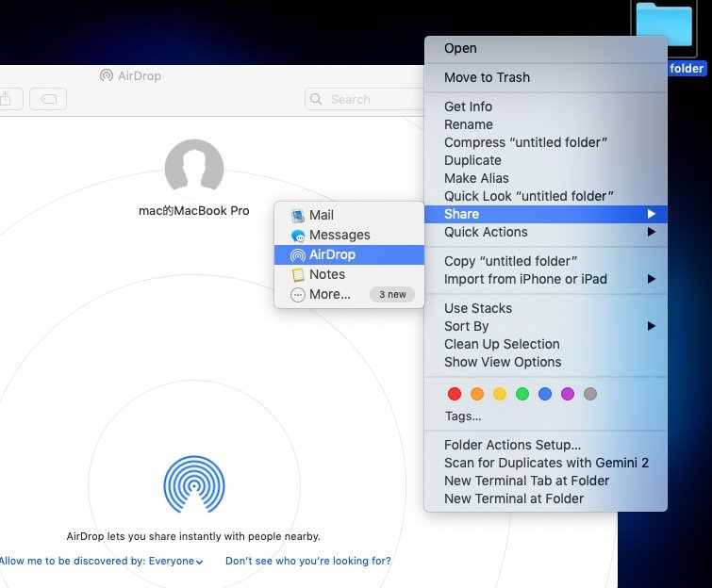Expand the Quick Actions submenu
Screen dimensions: 712x588
486,232
